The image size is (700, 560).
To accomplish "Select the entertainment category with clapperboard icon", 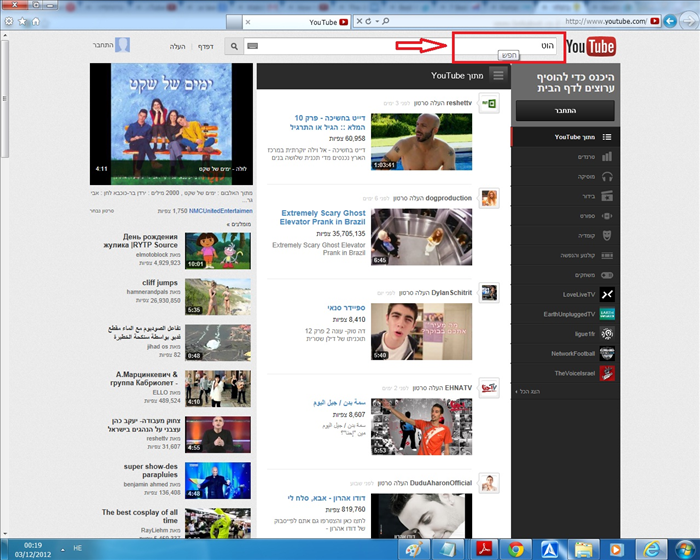I will [565, 196].
